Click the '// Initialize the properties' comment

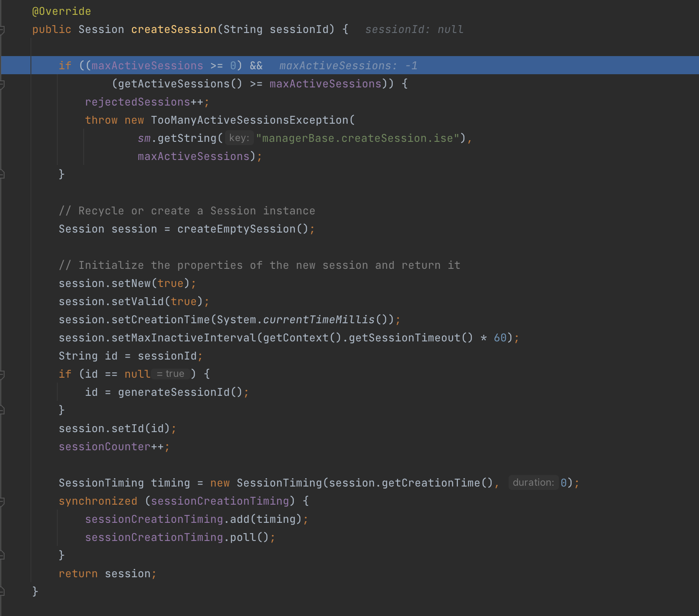259,266
